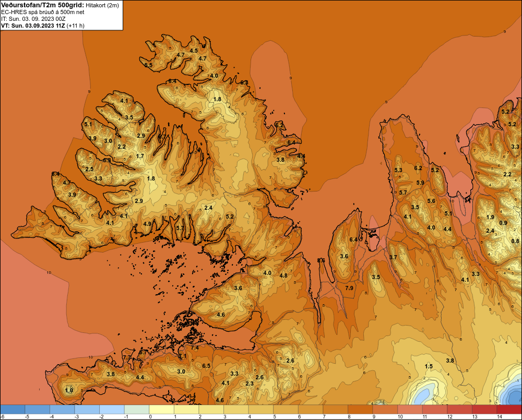Click the 7.4 temperature value on the map

(195, 347)
